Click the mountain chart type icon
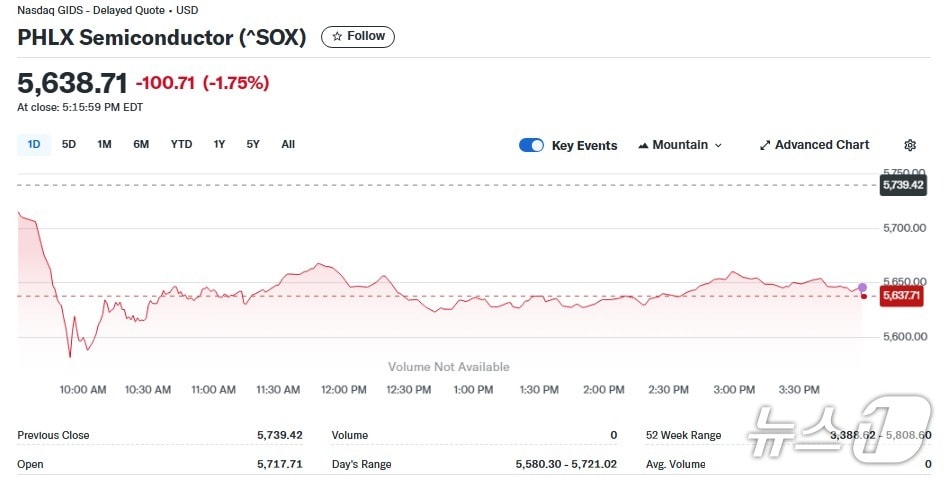Screen dimensions: 945x477 (643, 145)
